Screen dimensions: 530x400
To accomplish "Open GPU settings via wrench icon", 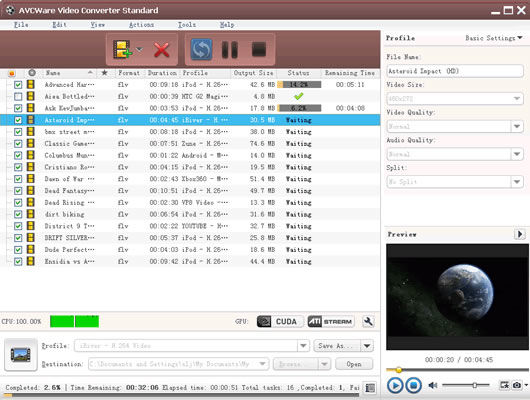I will pos(368,321).
